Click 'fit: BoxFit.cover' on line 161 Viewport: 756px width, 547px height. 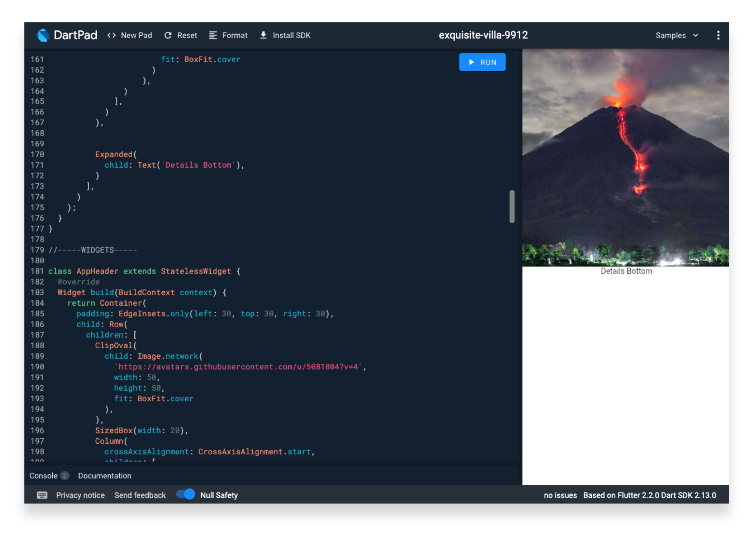point(201,59)
